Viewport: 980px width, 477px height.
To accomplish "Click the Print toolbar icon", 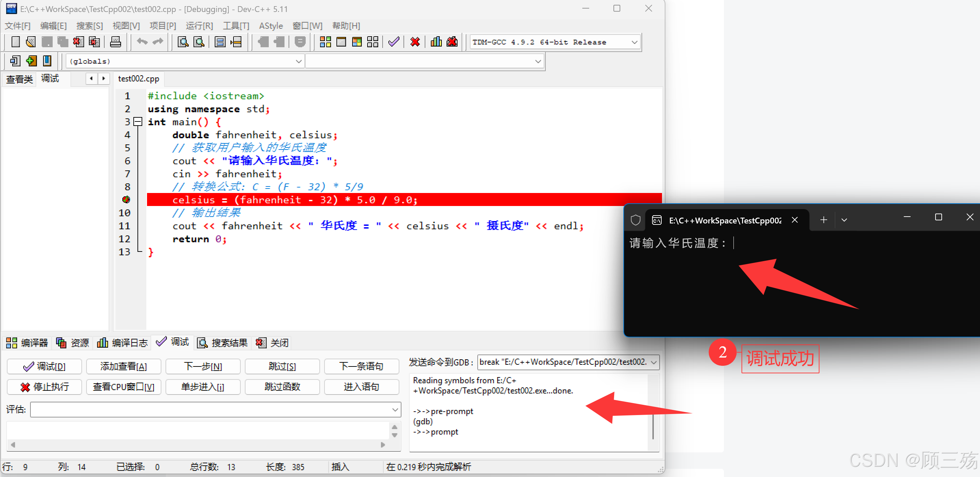I will point(115,42).
